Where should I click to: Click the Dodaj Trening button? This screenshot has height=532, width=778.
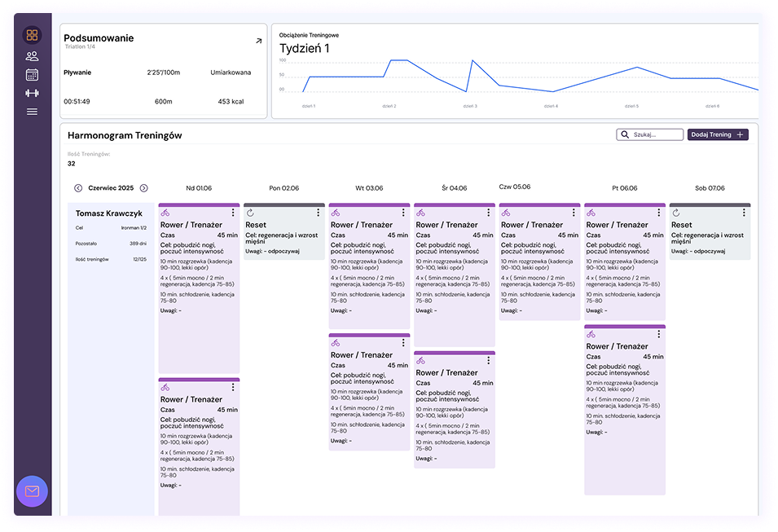tap(718, 134)
